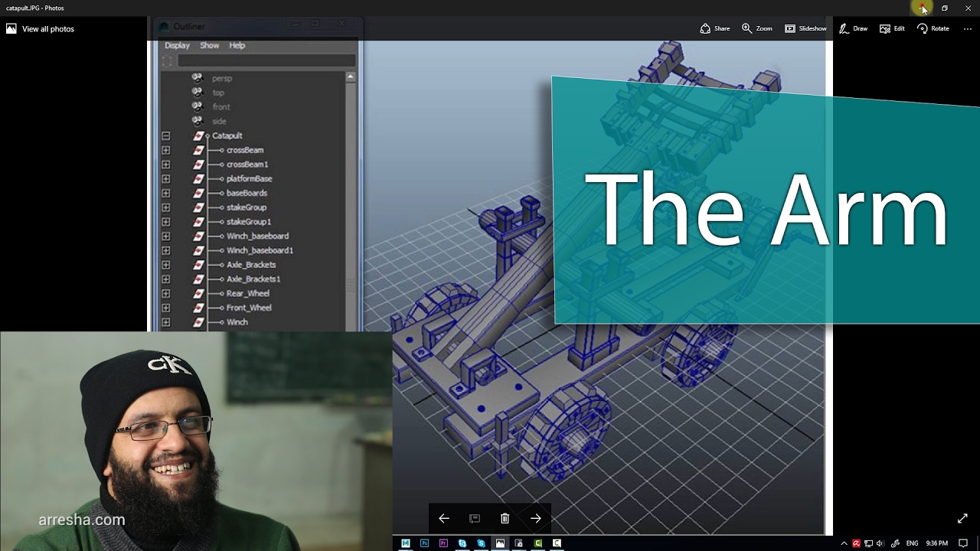Image resolution: width=980 pixels, height=551 pixels.
Task: Select the Zoom tool in Photos toolbar
Action: tap(756, 29)
